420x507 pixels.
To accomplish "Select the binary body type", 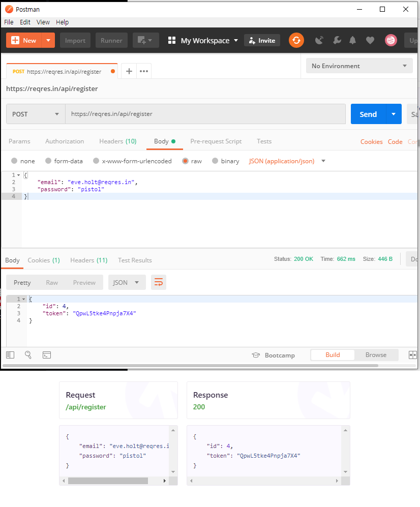I will pyautogui.click(x=215, y=161).
